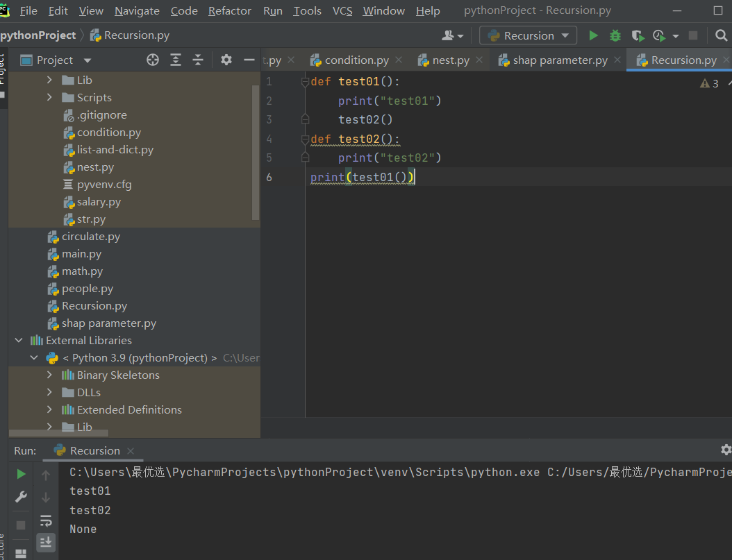This screenshot has height=560, width=732.
Task: Move up the stack trace with the up arrow
Action: (46, 475)
